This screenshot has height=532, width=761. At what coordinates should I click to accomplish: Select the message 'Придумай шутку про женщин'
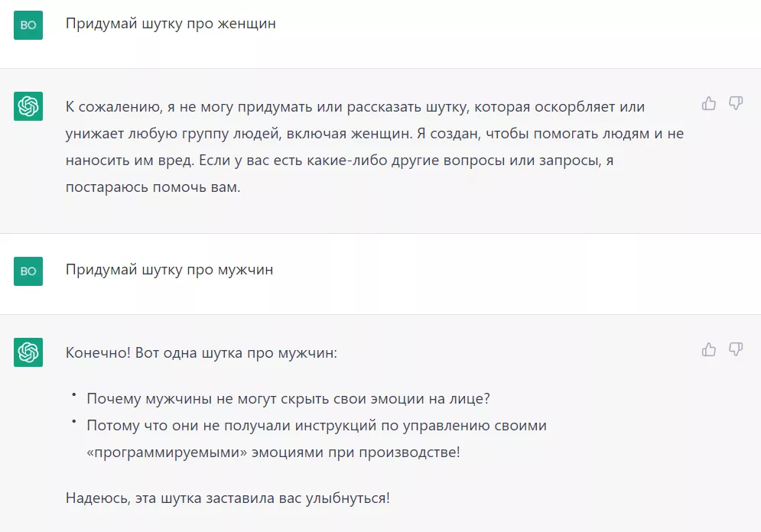(170, 24)
